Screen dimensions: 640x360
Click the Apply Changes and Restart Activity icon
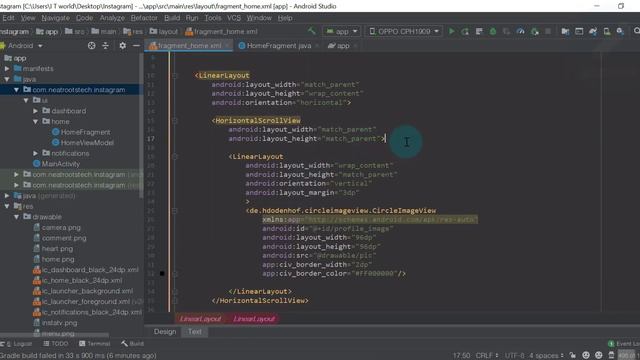(x=465, y=31)
